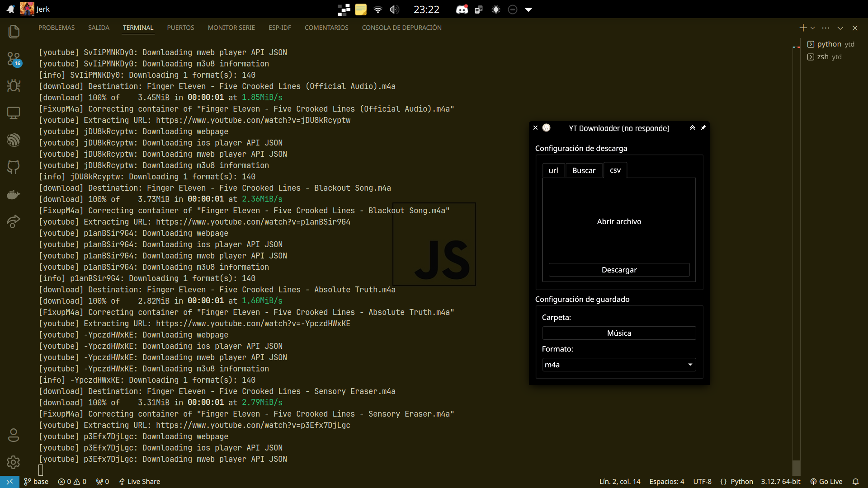Open the GitHub icon in activity bar
Image resolution: width=868 pixels, height=488 pixels.
[x=14, y=167]
